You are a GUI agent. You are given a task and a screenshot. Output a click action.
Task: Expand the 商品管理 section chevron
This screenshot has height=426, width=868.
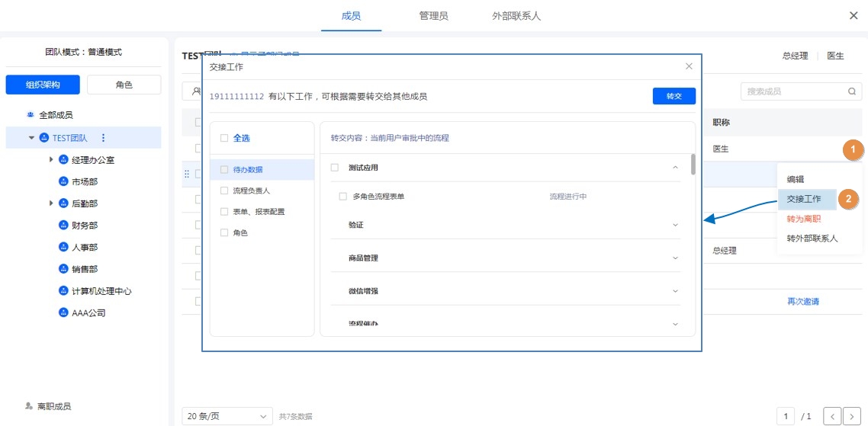[675, 258]
